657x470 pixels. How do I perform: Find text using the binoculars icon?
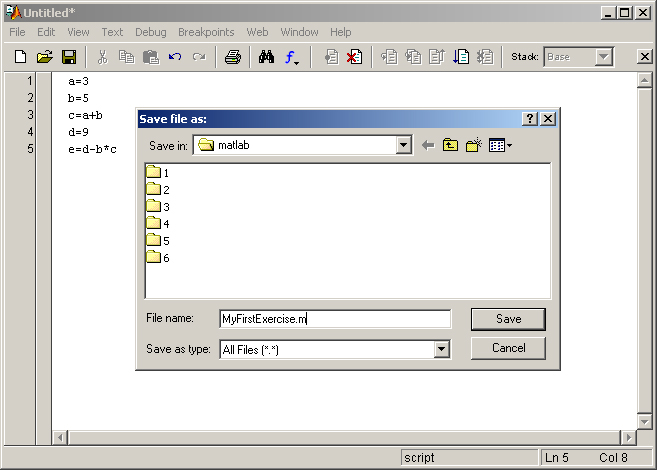click(x=266, y=57)
